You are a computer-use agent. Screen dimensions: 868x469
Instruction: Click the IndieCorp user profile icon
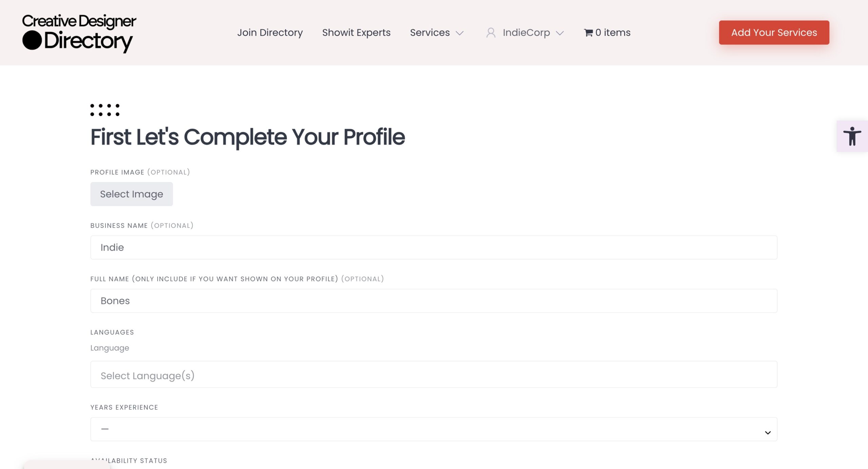coord(491,33)
